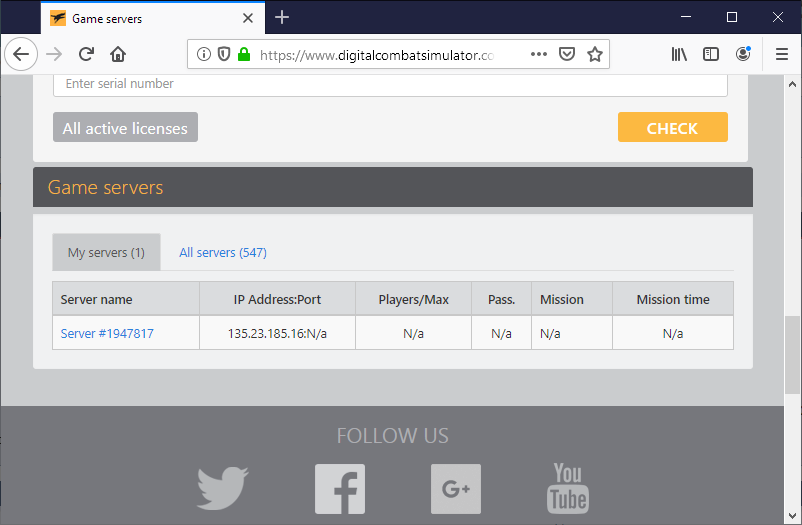Open page actions three-dots menu
The image size is (802, 525).
(x=539, y=54)
